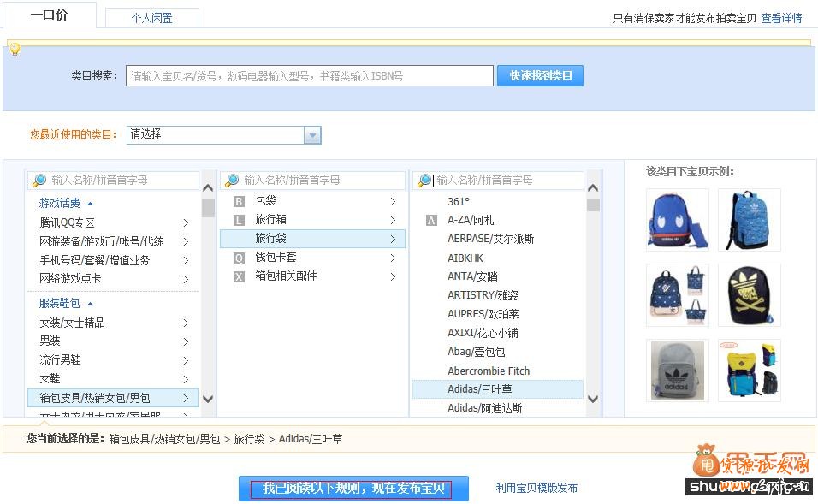Image resolution: width=818 pixels, height=504 pixels.
Task: Click the 快速找到类目 button
Action: click(x=540, y=75)
